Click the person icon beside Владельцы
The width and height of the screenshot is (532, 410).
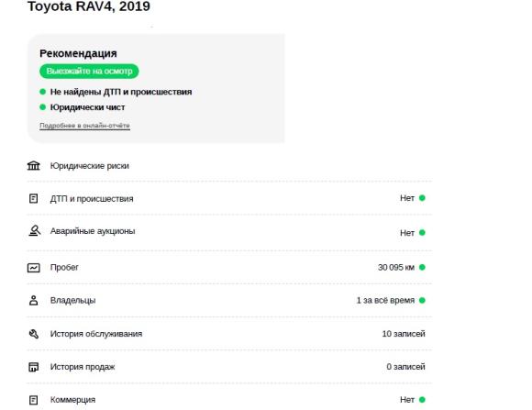[x=34, y=300]
